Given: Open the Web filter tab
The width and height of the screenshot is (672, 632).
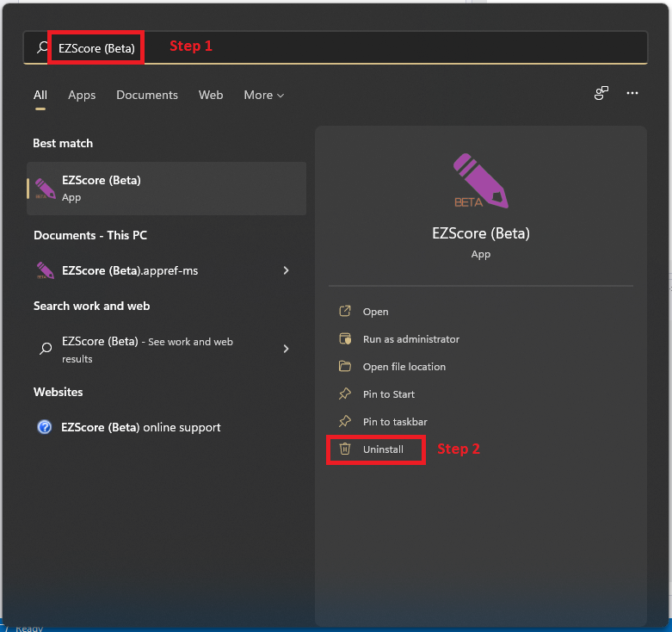Looking at the screenshot, I should (211, 95).
